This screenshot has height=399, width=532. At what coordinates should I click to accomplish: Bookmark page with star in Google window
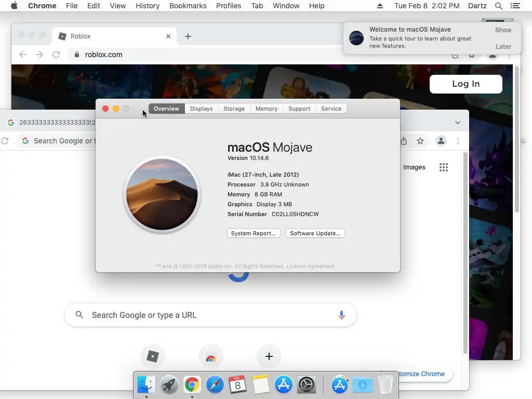click(420, 141)
